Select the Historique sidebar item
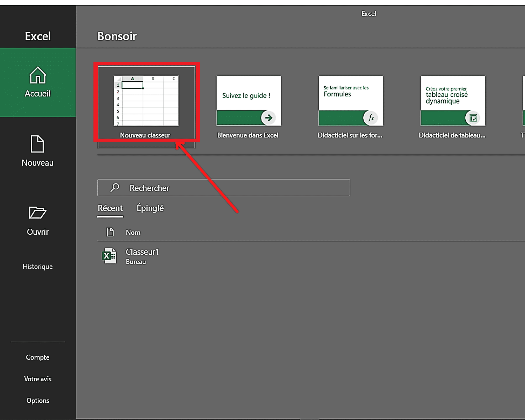Screen dimensions: 525x420 click(x=38, y=266)
